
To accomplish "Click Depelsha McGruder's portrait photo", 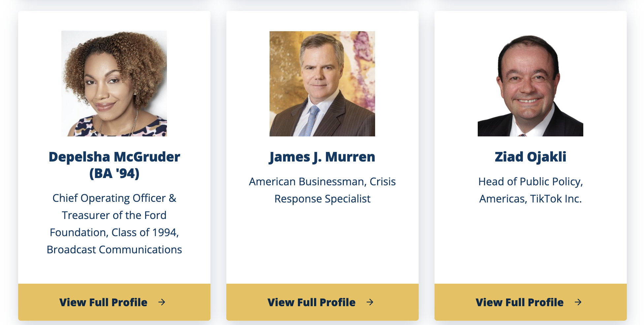I will point(114,84).
